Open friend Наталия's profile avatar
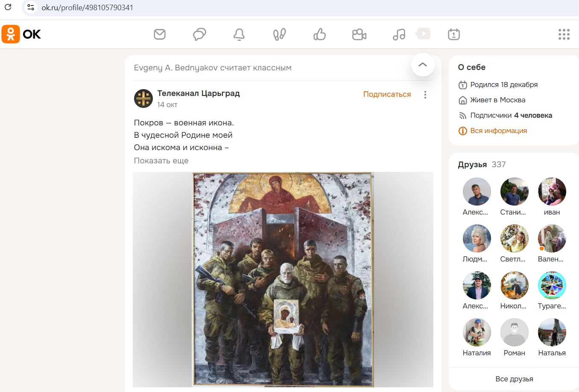Viewport: 579px width, 392px height. tap(477, 332)
